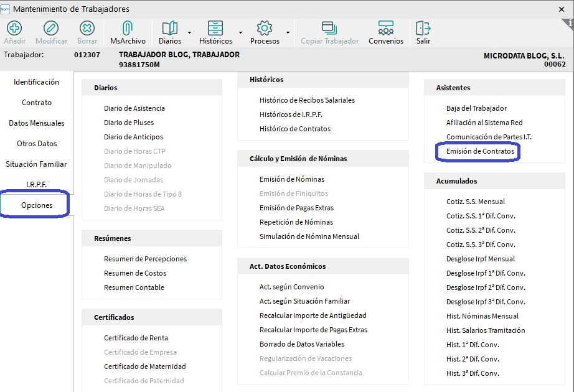Switch to the Identificación tab
Image resolution: width=574 pixels, height=392 pixels.
(x=37, y=82)
